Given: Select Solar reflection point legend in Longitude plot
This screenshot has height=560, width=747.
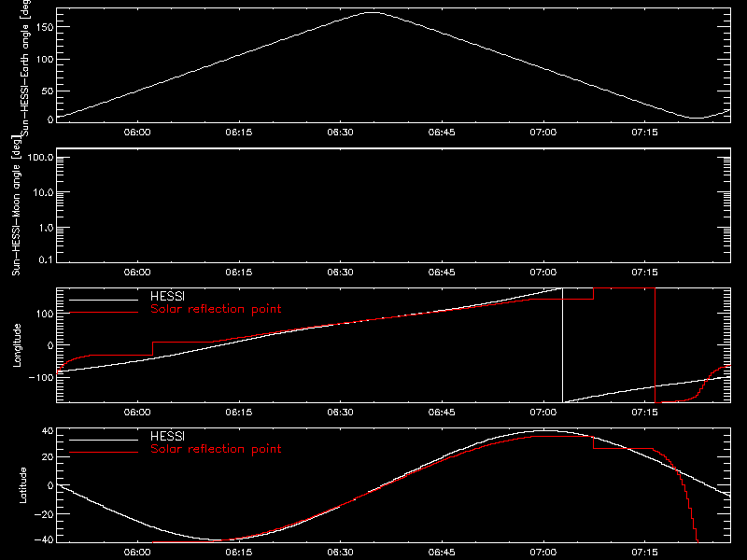Looking at the screenshot, I should click(x=216, y=309).
